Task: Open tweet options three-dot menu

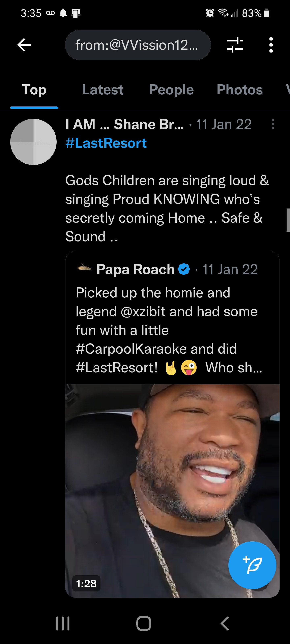Action: point(272,124)
